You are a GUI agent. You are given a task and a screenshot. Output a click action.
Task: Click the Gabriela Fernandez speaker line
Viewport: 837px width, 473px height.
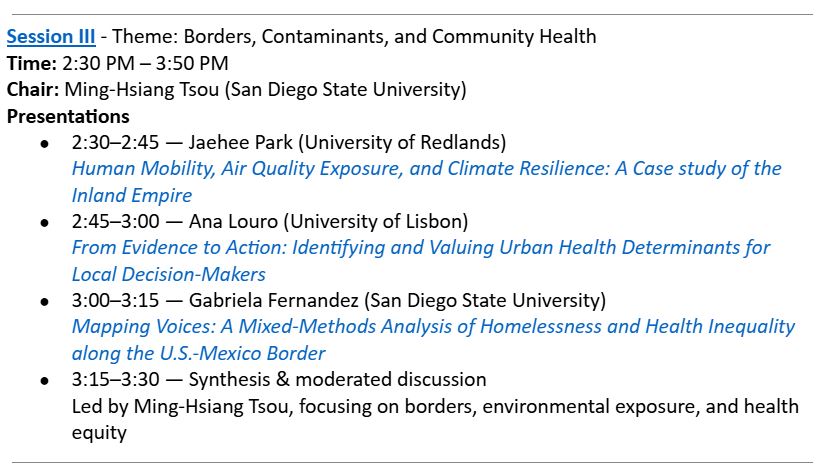point(338,300)
